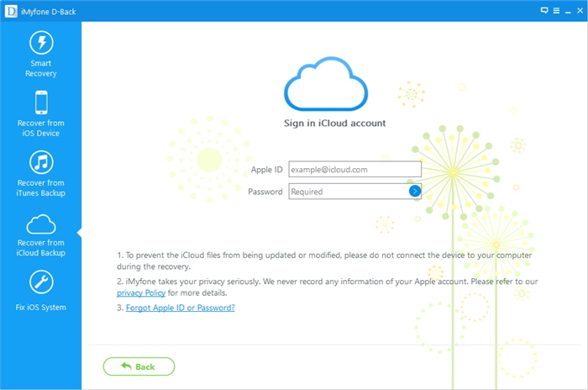Select the Recover from iOS Device phone icon
This screenshot has height=390, width=588.
click(x=41, y=103)
